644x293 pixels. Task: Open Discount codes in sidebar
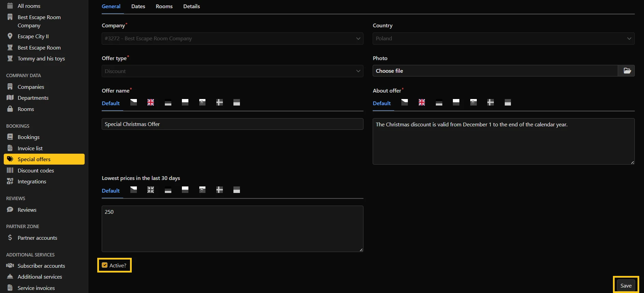click(35, 170)
